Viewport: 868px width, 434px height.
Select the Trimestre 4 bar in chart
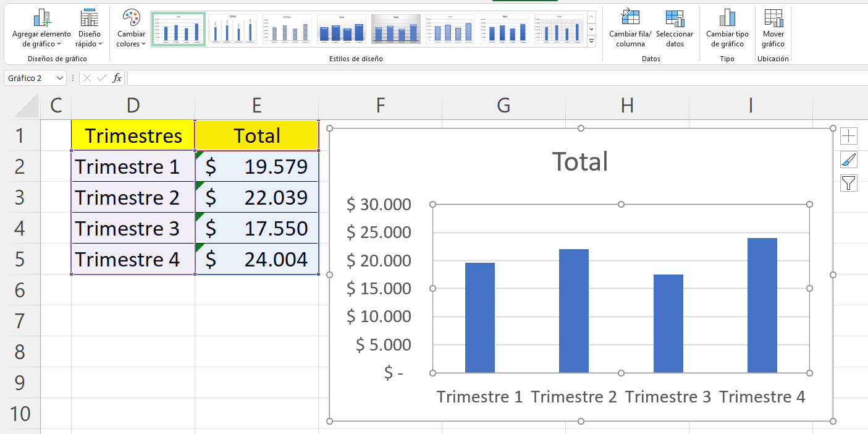click(762, 305)
